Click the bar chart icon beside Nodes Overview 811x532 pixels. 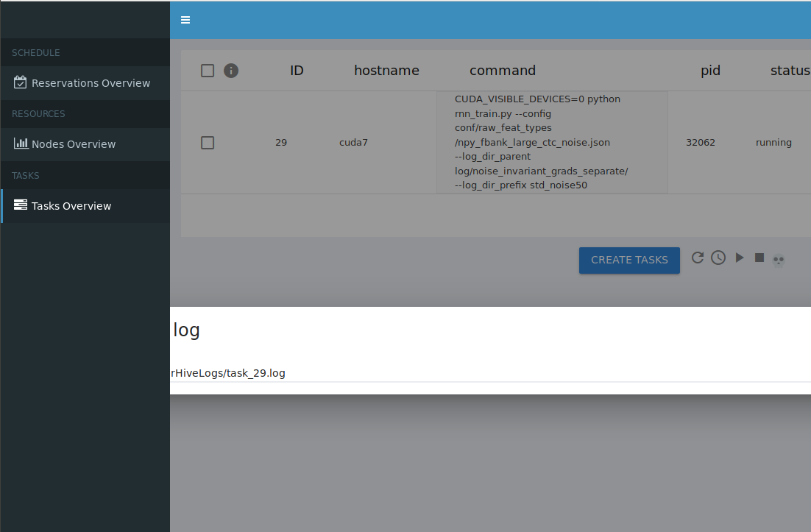point(21,143)
